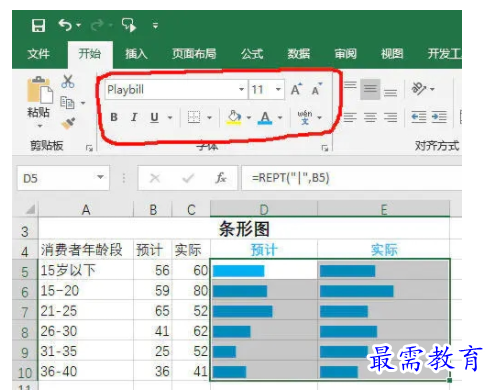Open the Name Box dropdown arrow
The height and width of the screenshot is (390, 491).
click(100, 177)
